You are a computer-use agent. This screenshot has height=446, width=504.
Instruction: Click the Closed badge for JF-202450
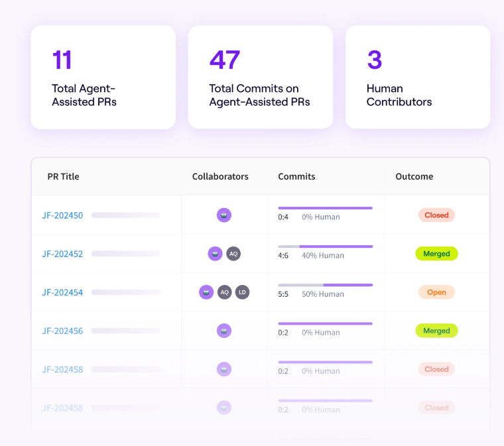pos(436,215)
